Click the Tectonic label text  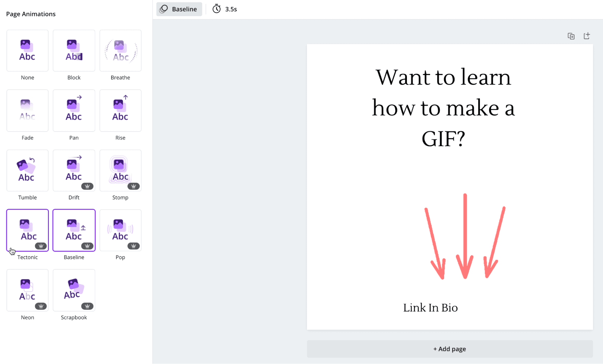[27, 257]
